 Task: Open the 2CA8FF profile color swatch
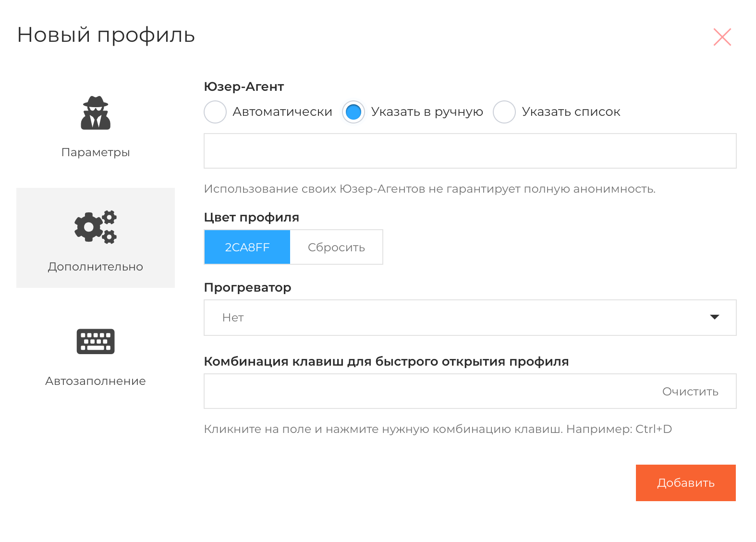[x=247, y=247]
